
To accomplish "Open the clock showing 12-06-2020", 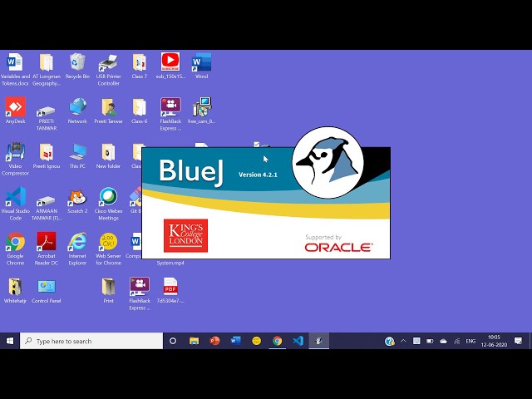I will 494,341.
